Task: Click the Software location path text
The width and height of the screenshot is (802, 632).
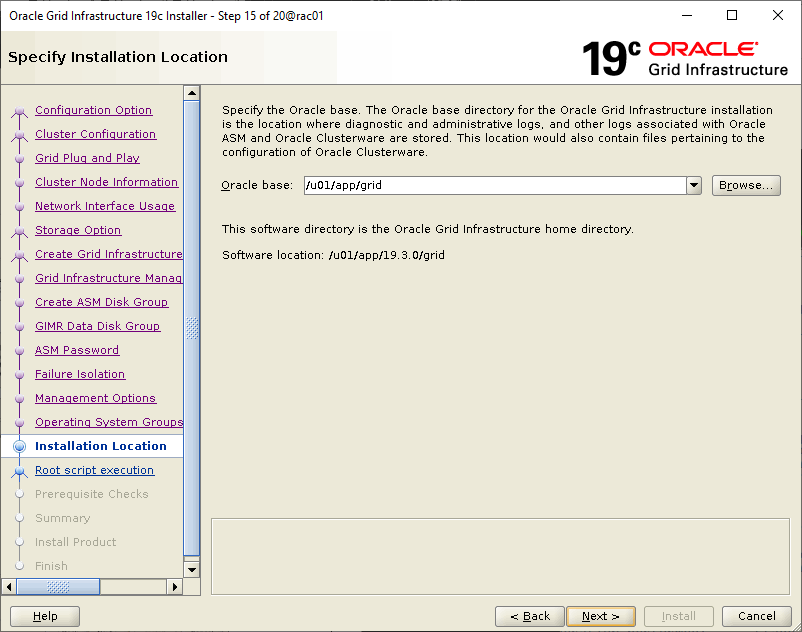Action: pyautogui.click(x=387, y=255)
